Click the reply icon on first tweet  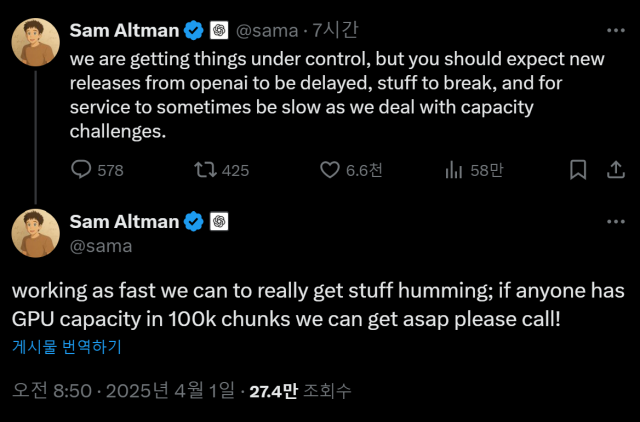pos(83,171)
